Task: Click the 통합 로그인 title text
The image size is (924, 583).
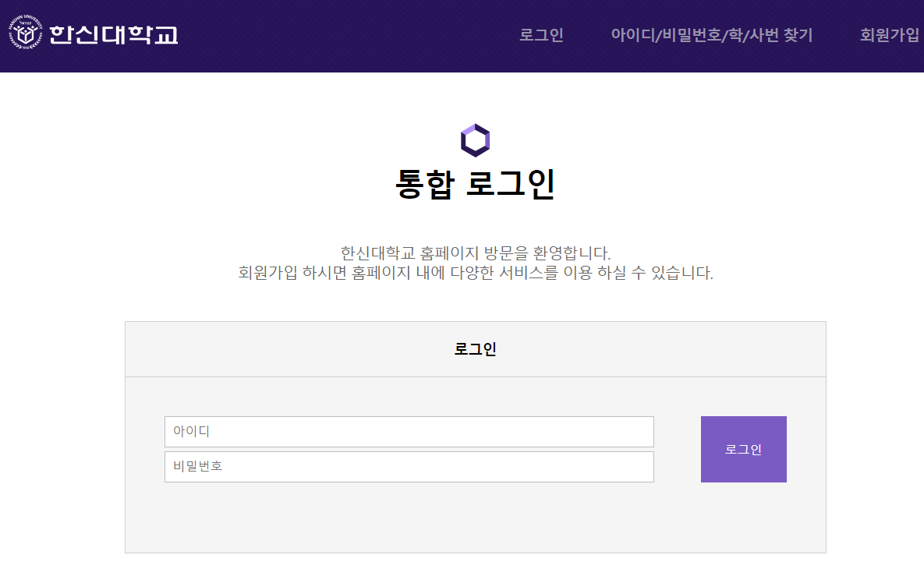Action: point(475,184)
